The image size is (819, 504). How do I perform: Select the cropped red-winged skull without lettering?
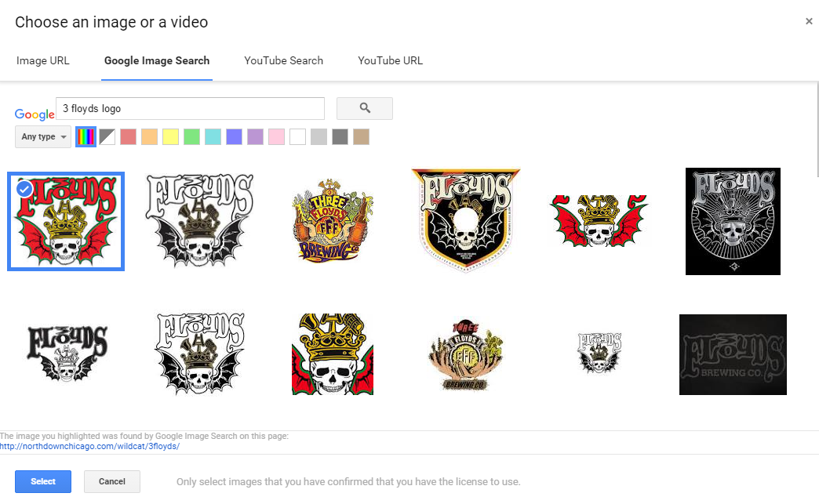599,221
